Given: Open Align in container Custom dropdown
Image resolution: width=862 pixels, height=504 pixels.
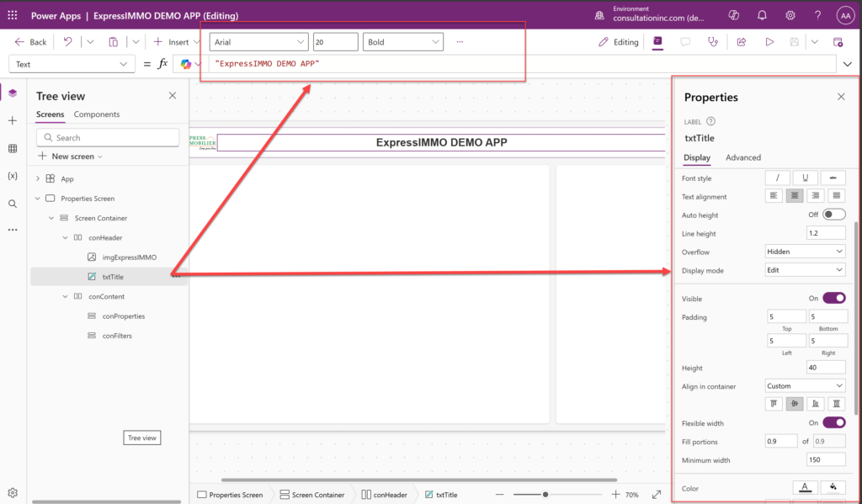Looking at the screenshot, I should tap(805, 386).
